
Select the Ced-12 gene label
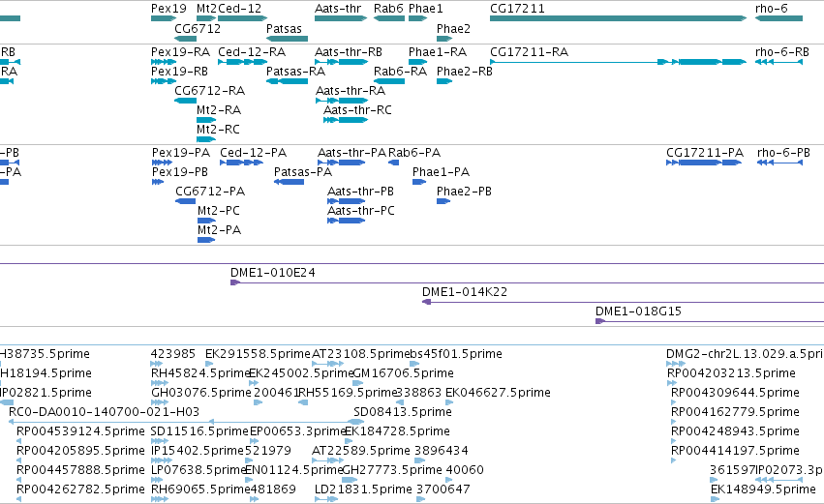239,9
